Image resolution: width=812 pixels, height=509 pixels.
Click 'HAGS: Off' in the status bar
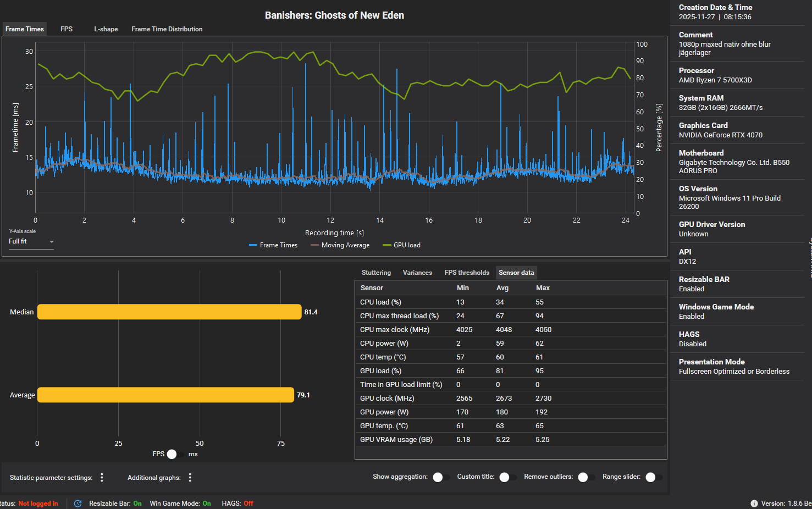point(237,504)
